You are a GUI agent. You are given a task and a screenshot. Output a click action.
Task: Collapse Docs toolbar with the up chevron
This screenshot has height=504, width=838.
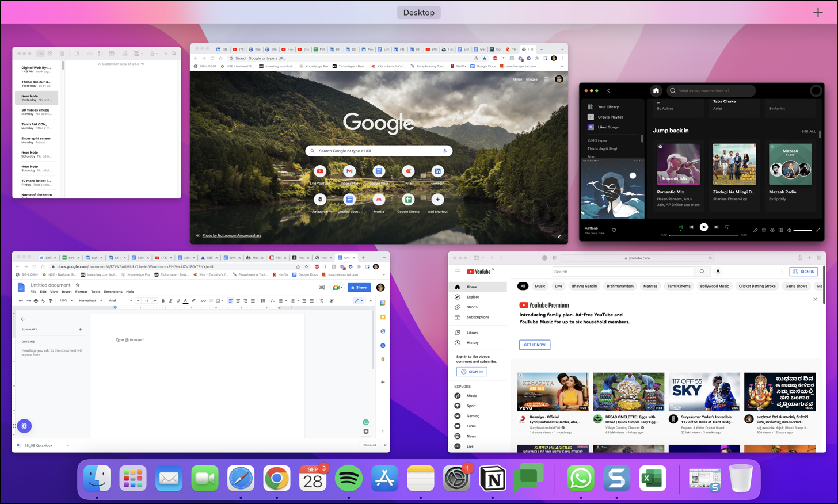click(370, 301)
